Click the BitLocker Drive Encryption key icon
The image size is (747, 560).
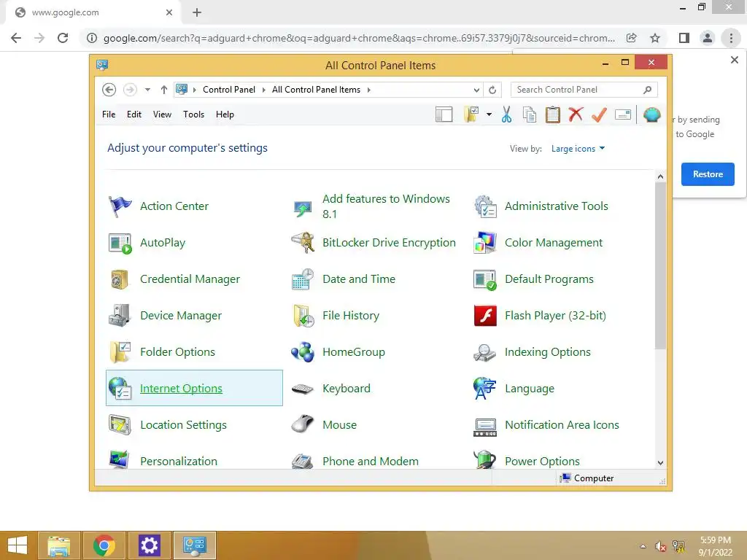303,243
